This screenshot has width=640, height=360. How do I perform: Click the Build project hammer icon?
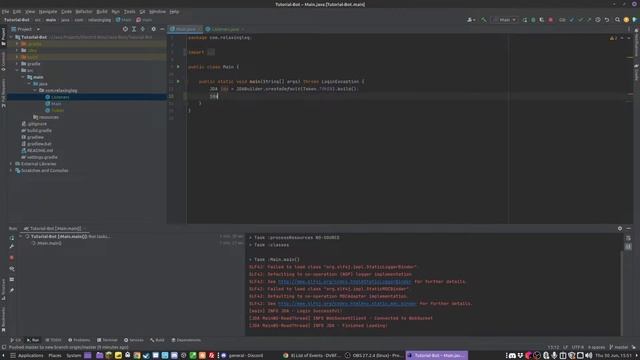(484, 20)
